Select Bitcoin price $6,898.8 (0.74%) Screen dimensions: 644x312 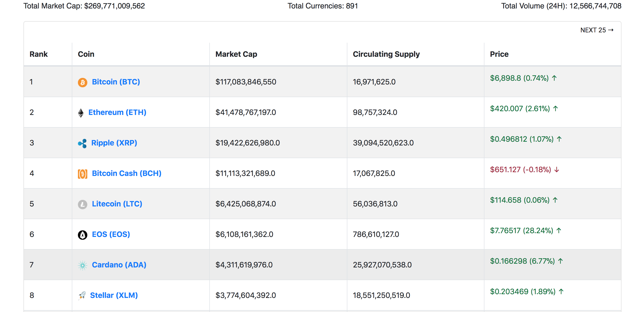(519, 78)
